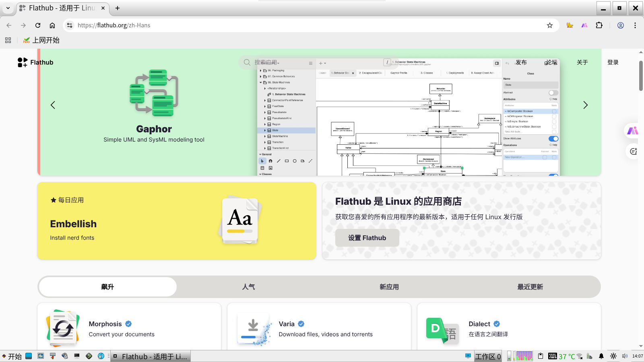Launch the system monitor taskbar icon
Image resolution: width=644 pixels, height=362 pixels.
41,356
